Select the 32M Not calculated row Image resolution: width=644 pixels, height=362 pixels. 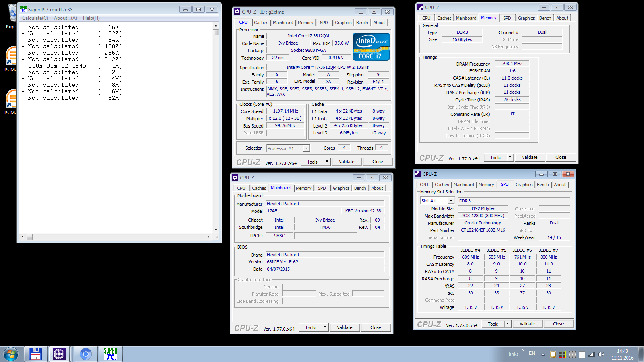[x=71, y=98]
